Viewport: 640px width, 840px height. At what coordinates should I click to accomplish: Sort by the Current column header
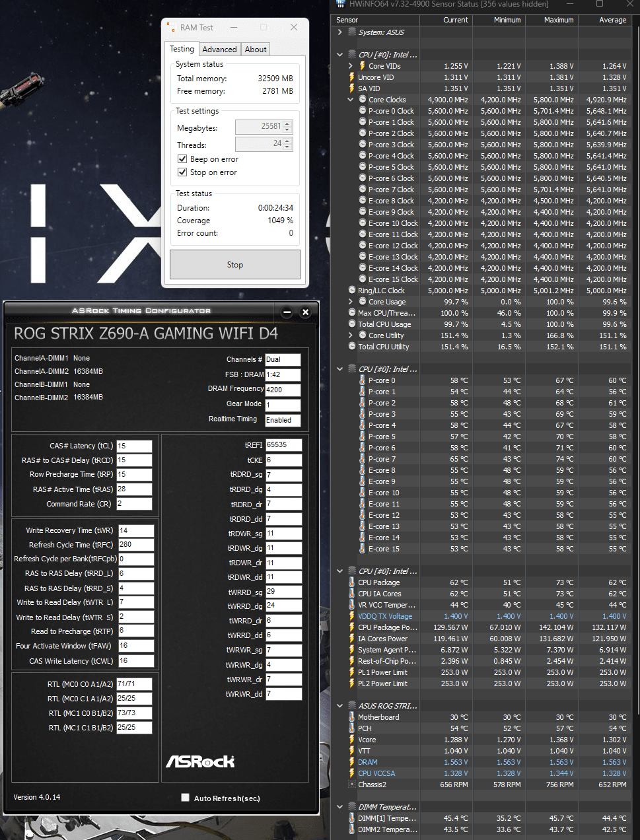[446, 20]
